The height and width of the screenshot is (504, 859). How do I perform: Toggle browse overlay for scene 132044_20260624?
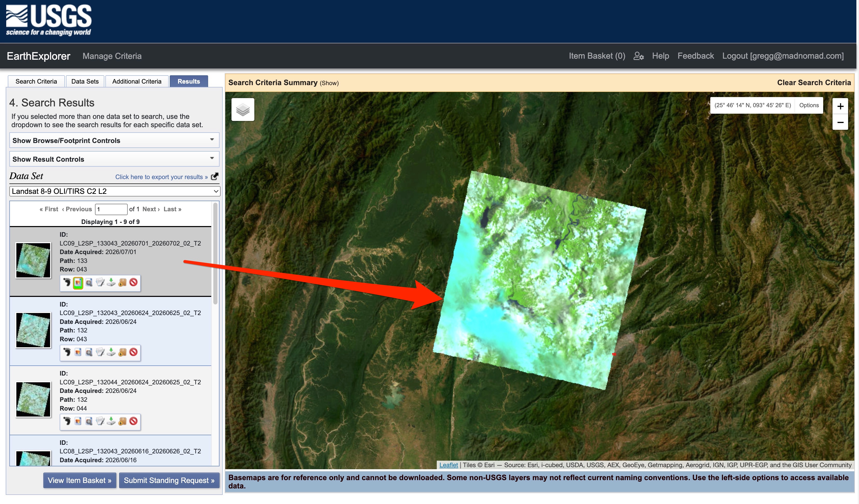point(78,421)
